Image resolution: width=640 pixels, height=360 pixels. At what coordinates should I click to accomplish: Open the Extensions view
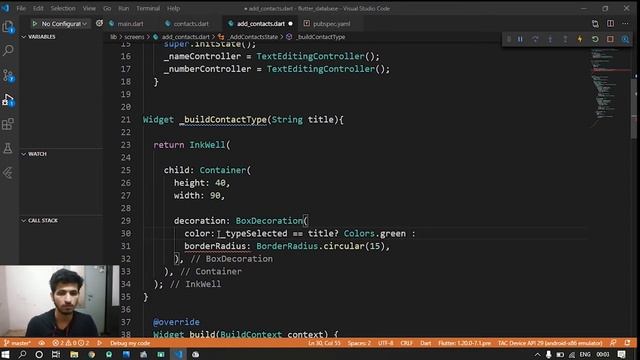tap(8, 124)
